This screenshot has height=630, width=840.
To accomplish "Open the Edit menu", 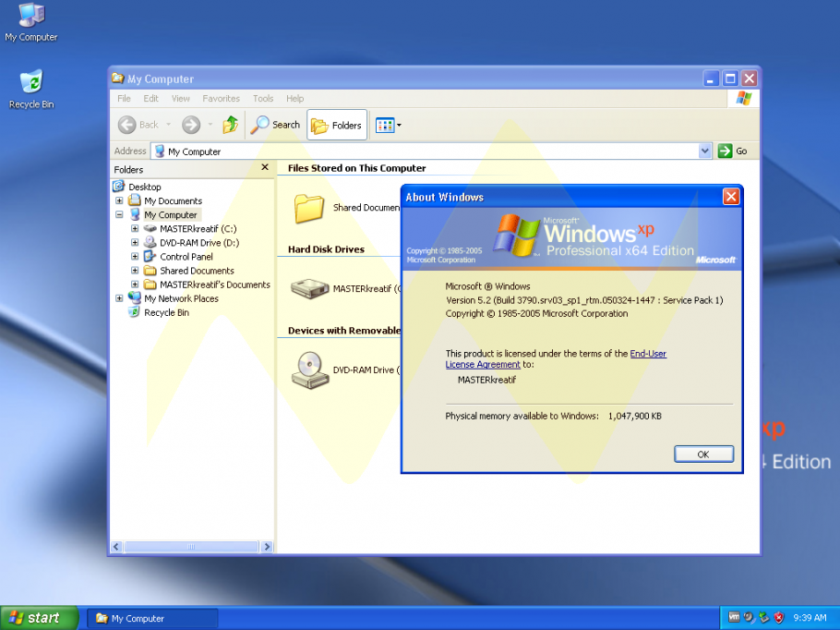I will point(150,99).
